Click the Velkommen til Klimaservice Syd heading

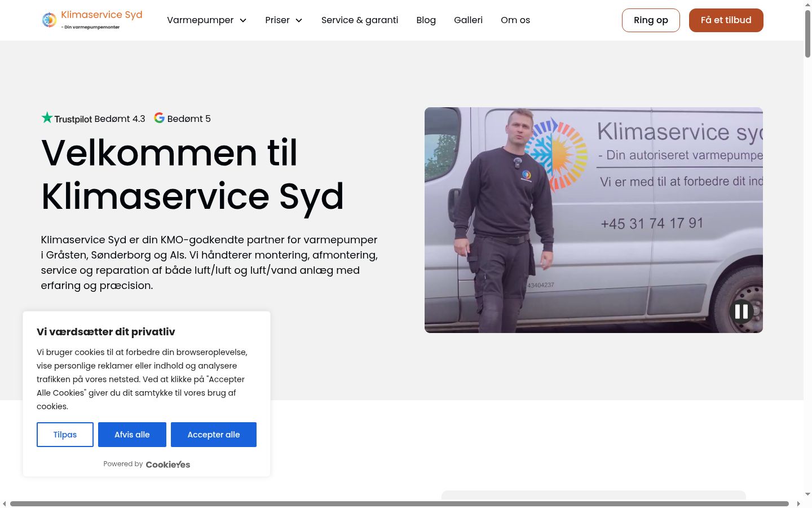pos(192,174)
